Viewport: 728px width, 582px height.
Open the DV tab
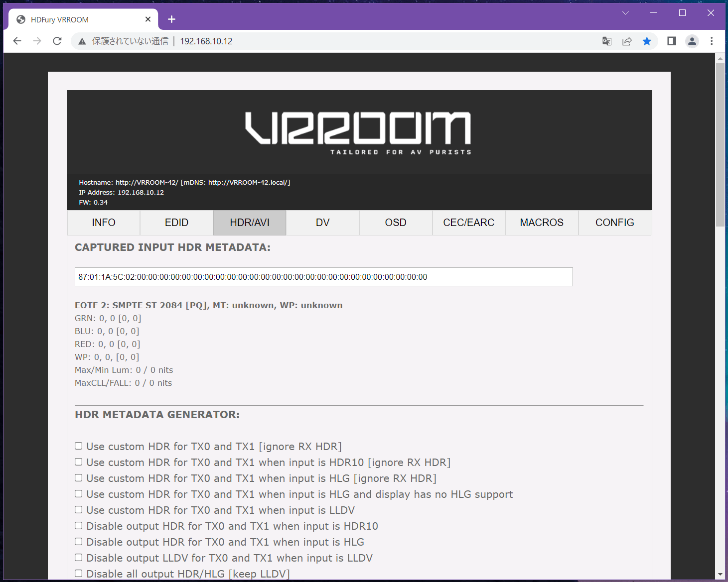(323, 223)
